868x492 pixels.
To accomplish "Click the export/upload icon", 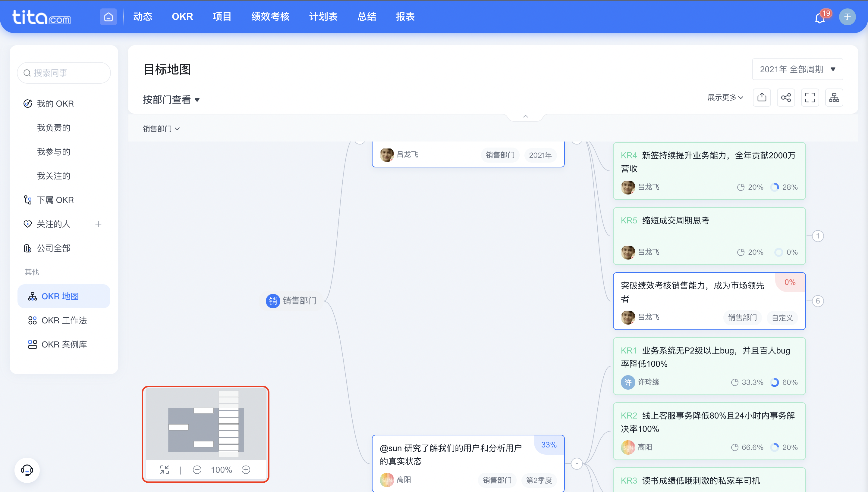I will click(x=762, y=98).
